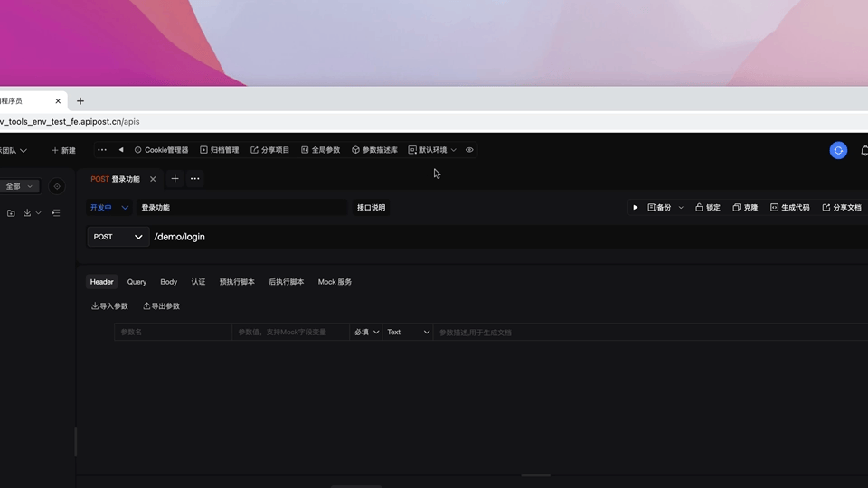Click the 接口说明 button
The image size is (868, 488).
coord(371,208)
